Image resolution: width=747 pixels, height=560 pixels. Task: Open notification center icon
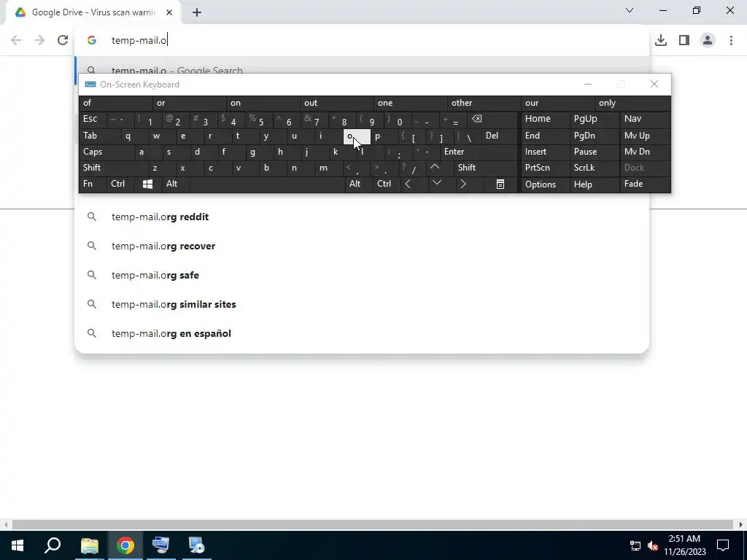click(x=723, y=545)
